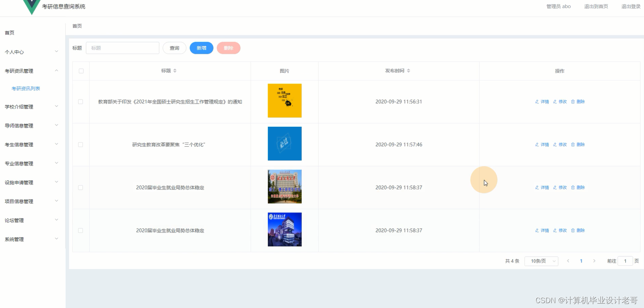Screen dimensions: 644x308
Task: Click the 首页 breadcrumb
Action: pos(77,26)
